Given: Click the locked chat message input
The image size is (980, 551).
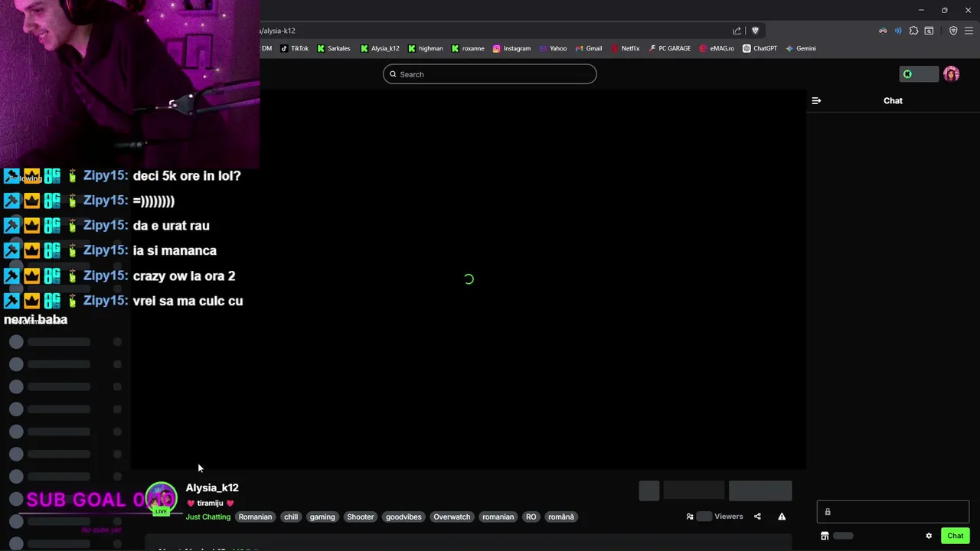Looking at the screenshot, I should pos(893,511).
